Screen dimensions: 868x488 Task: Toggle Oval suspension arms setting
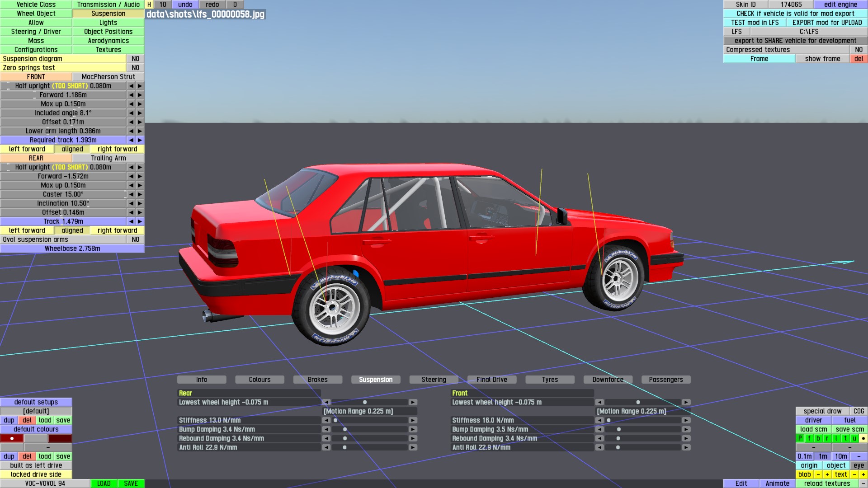(x=135, y=239)
